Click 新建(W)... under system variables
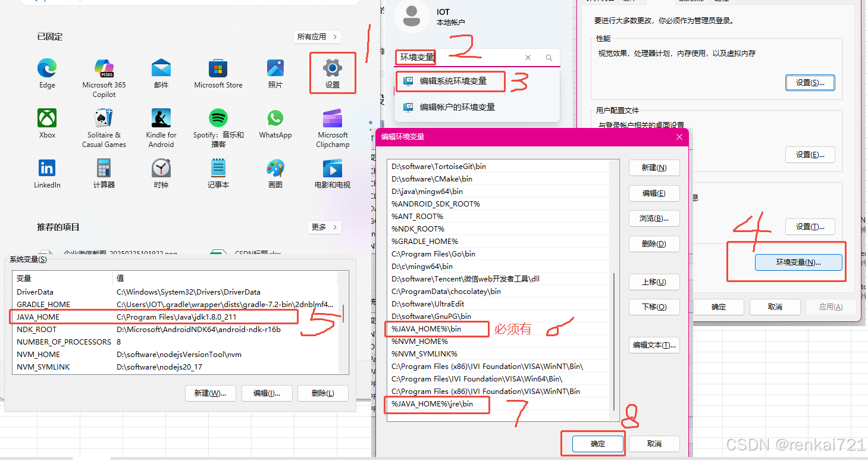868x460 pixels. point(211,393)
